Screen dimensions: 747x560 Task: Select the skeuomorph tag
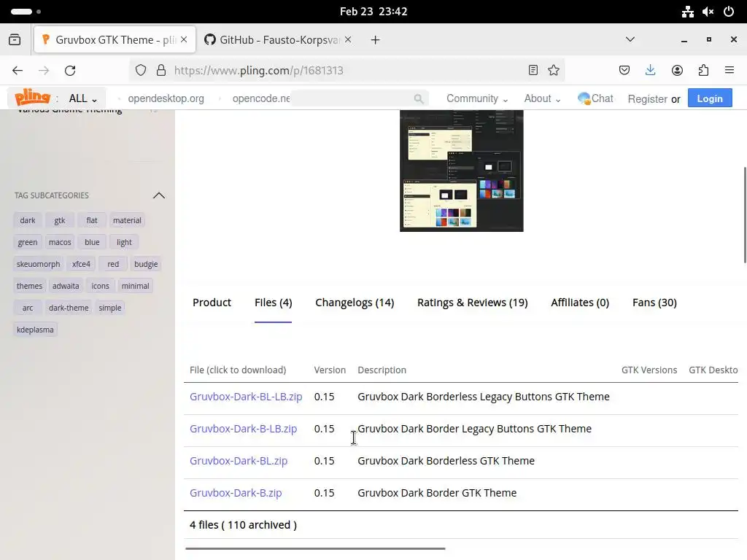pos(38,264)
